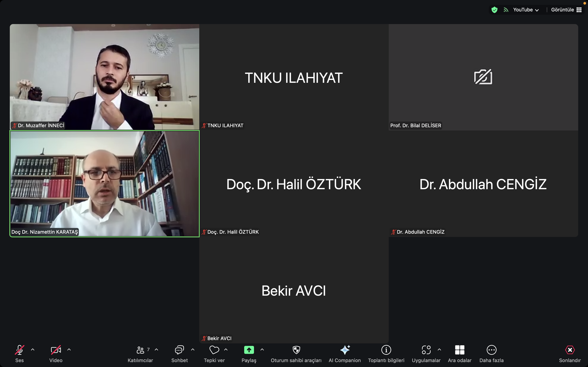The image size is (588, 367).
Task: Open Oturum sahibi araçları shield icon
Action: point(296,350)
